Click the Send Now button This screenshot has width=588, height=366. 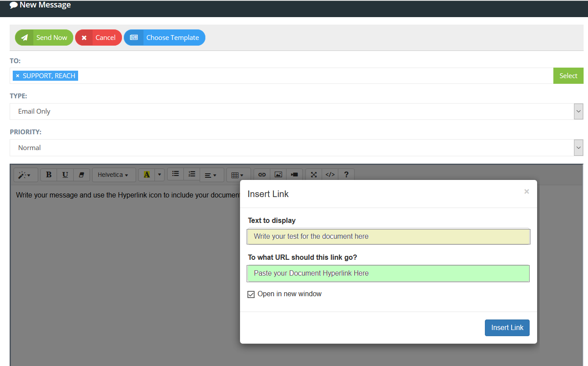pyautogui.click(x=44, y=38)
